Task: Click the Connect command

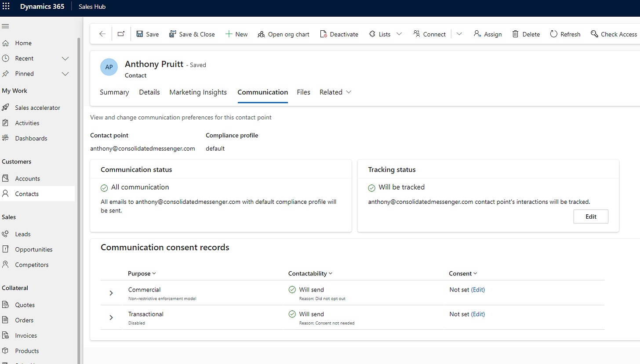Action: click(x=429, y=34)
